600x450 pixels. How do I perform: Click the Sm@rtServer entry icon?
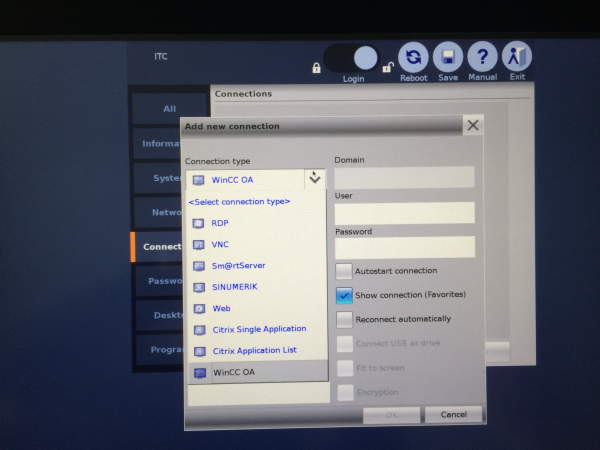click(x=199, y=266)
